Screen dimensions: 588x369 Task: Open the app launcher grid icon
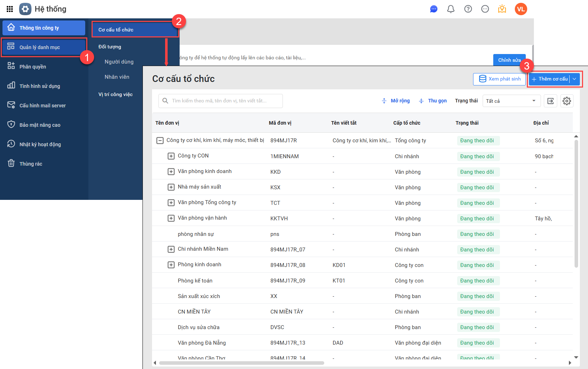click(x=10, y=9)
